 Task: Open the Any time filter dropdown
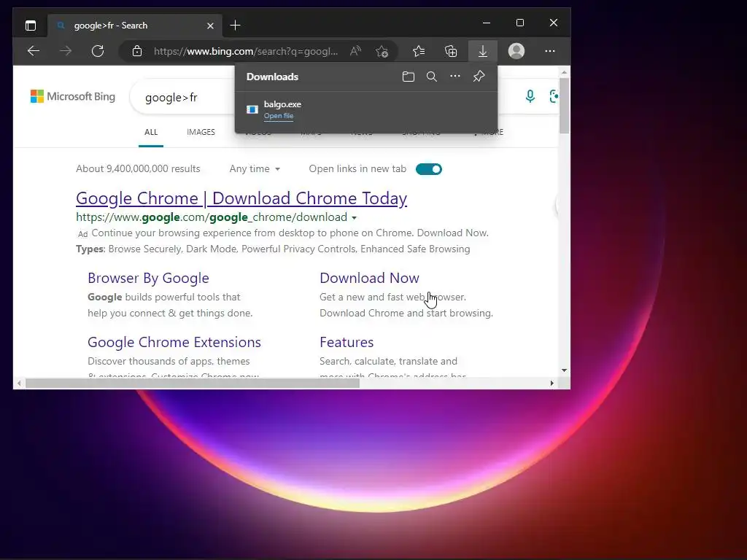(255, 169)
